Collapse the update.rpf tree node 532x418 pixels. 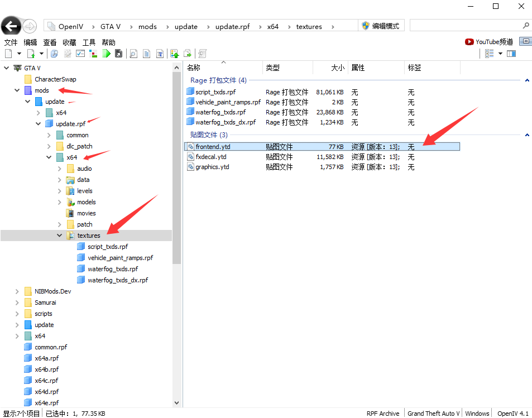click(x=39, y=124)
